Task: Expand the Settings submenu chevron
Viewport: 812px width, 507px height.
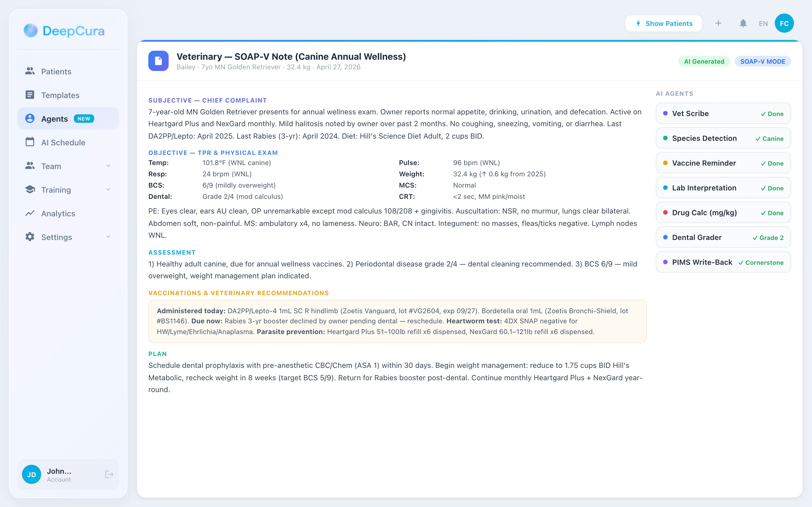Action: point(108,237)
